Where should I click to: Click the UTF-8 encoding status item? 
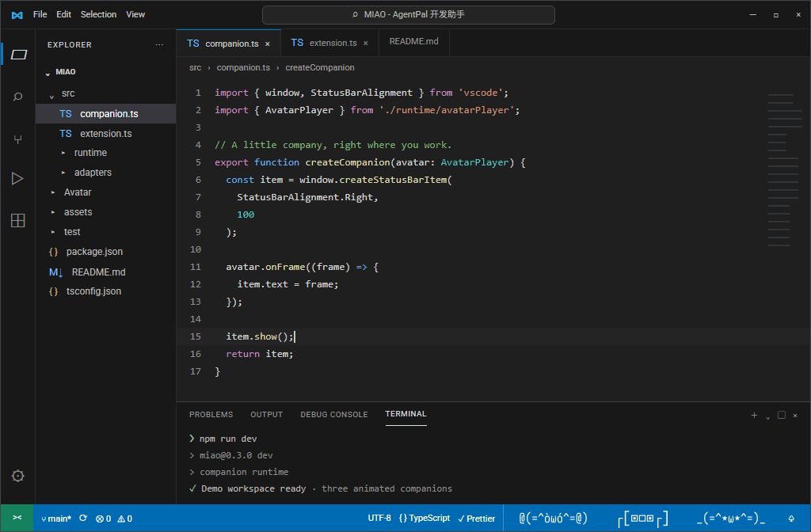pos(379,518)
